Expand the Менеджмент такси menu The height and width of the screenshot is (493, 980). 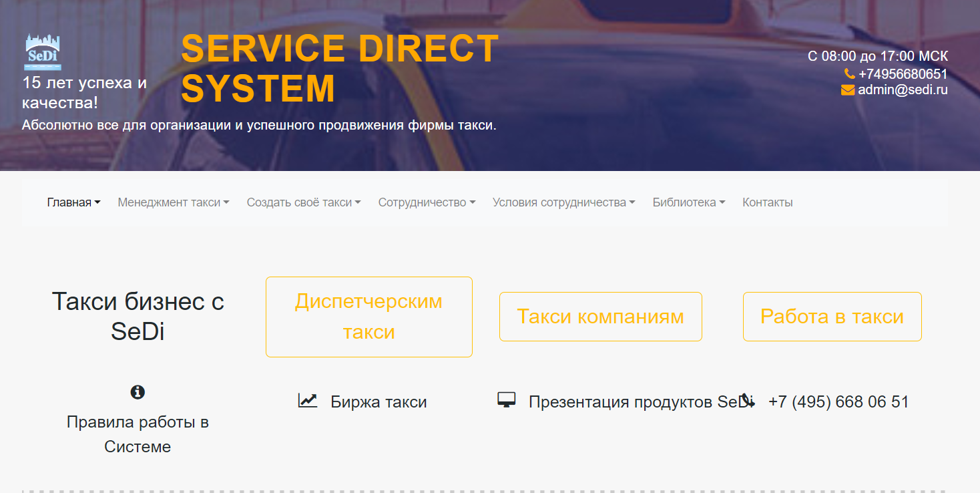pos(174,202)
